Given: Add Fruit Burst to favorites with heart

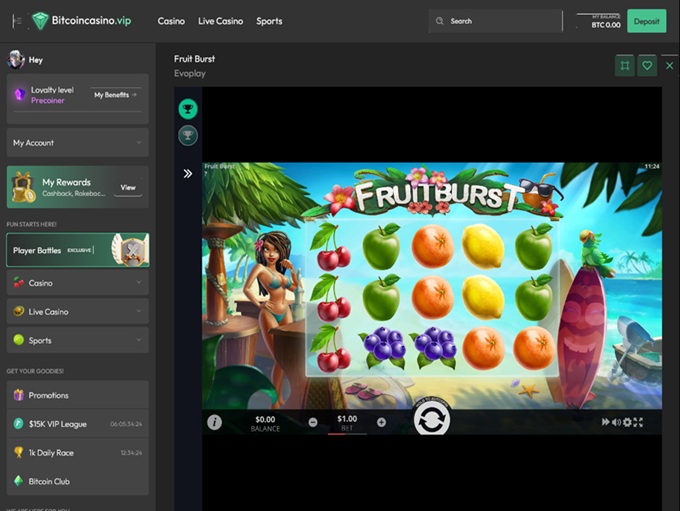Looking at the screenshot, I should coord(647,65).
